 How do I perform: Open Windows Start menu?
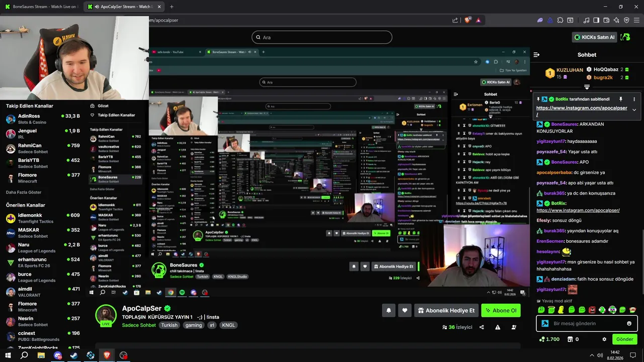click(8, 355)
